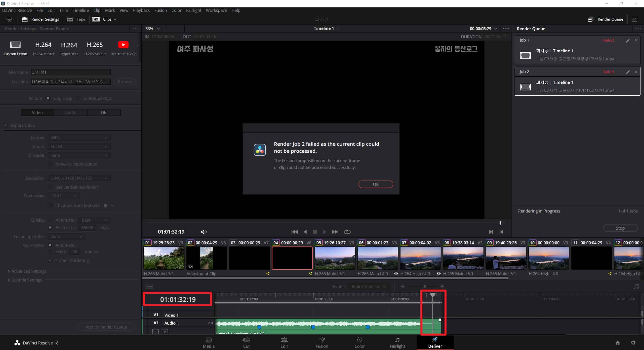644x350 pixels.
Task: Remove Job 2 from the render queue
Action: (x=636, y=72)
